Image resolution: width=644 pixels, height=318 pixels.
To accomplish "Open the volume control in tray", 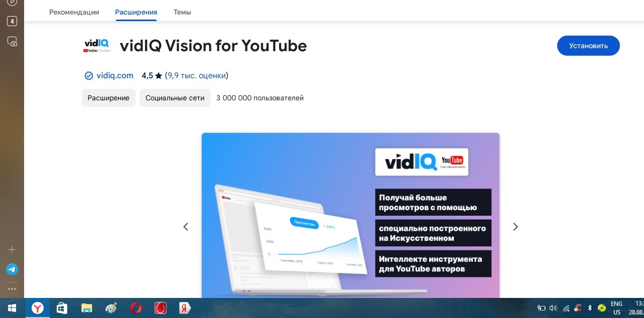I will (x=553, y=308).
